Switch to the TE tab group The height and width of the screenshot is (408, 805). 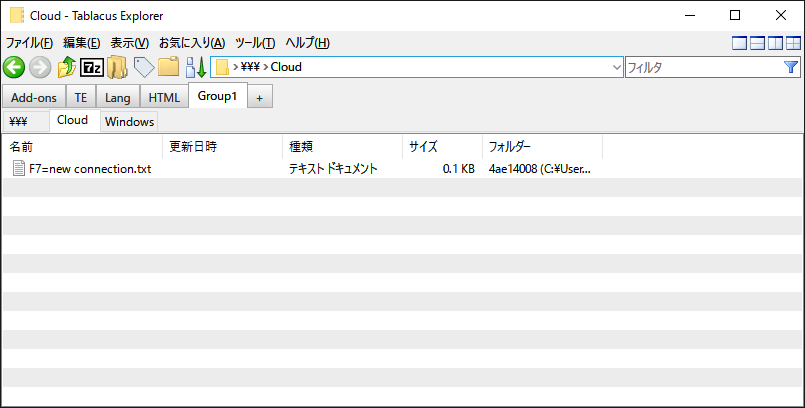(x=81, y=98)
